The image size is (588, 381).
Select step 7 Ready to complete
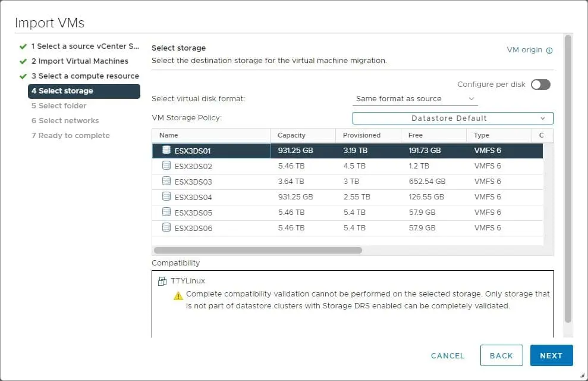[71, 136]
